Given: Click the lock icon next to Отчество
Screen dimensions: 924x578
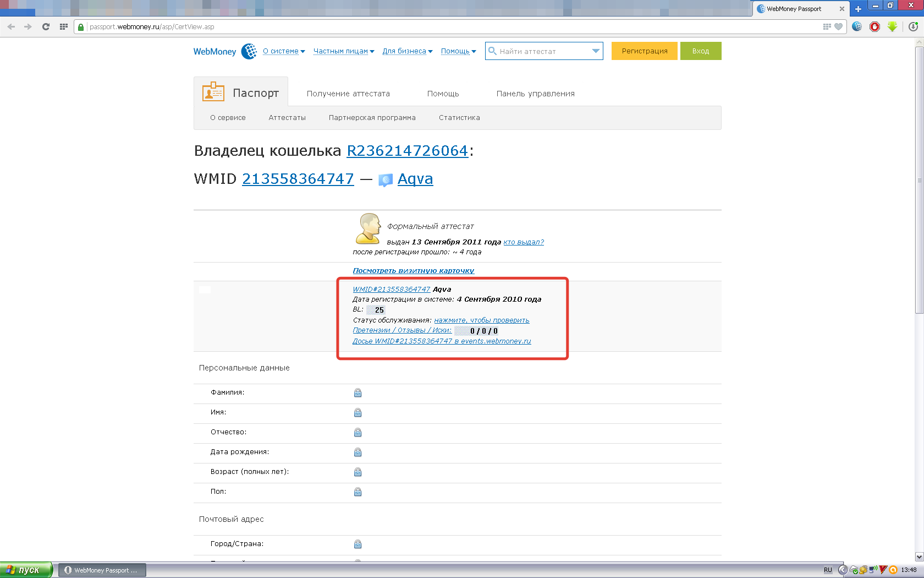Looking at the screenshot, I should click(x=358, y=432).
